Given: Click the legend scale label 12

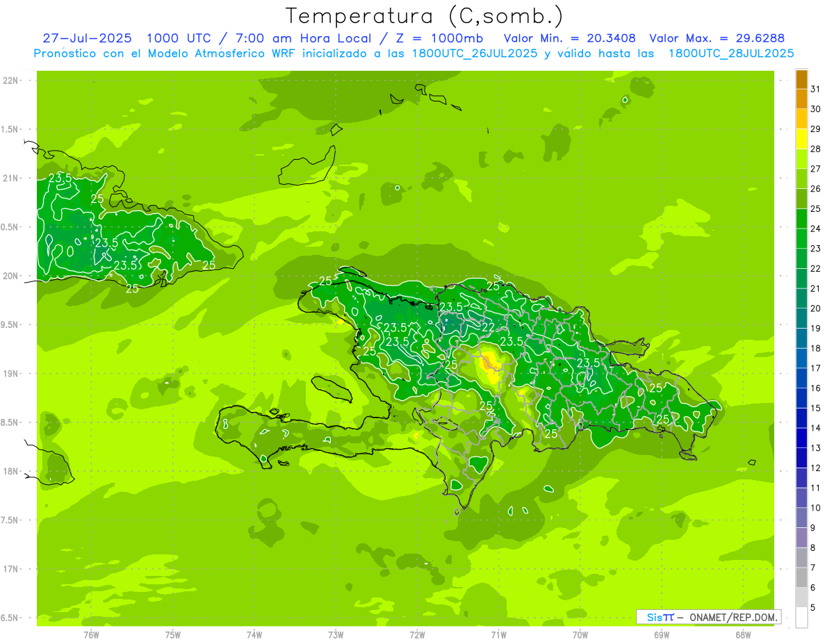Looking at the screenshot, I should (x=815, y=468).
